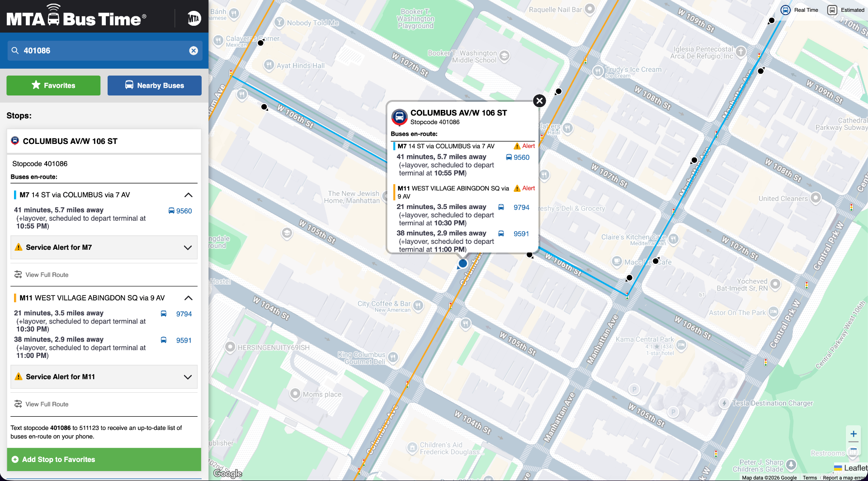
Task: Click the Real Time legend bus icon
Action: (786, 10)
